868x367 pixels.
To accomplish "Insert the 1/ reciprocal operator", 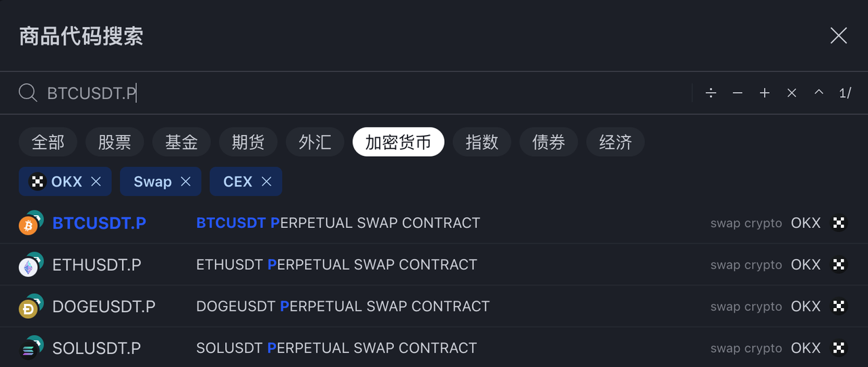I will point(845,93).
